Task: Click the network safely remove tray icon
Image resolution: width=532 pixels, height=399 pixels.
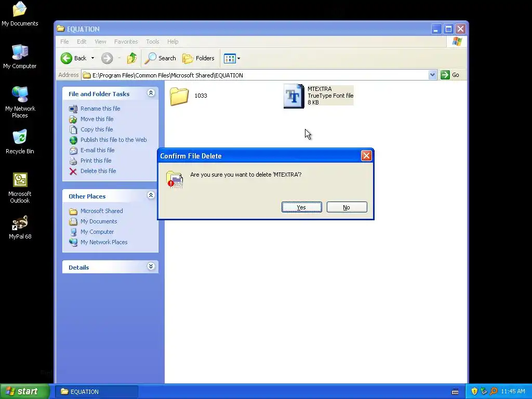Action: point(484,391)
